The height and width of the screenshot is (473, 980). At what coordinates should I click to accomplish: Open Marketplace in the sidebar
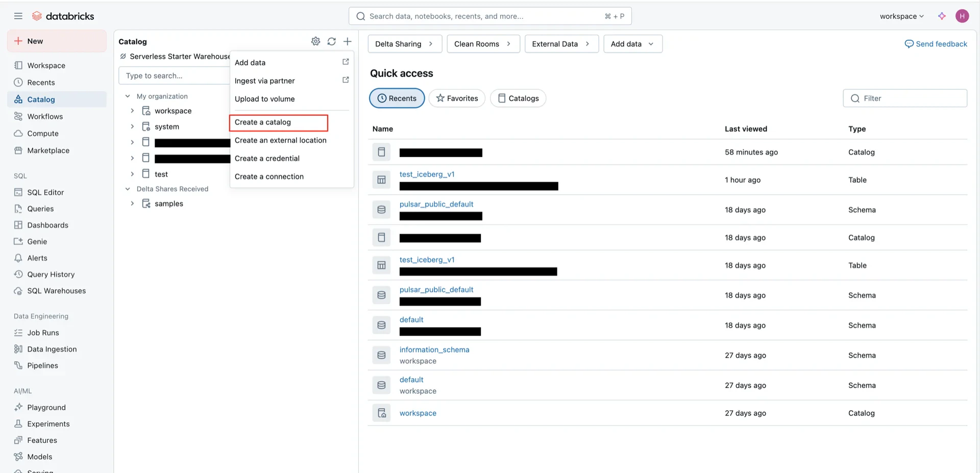(x=57, y=151)
